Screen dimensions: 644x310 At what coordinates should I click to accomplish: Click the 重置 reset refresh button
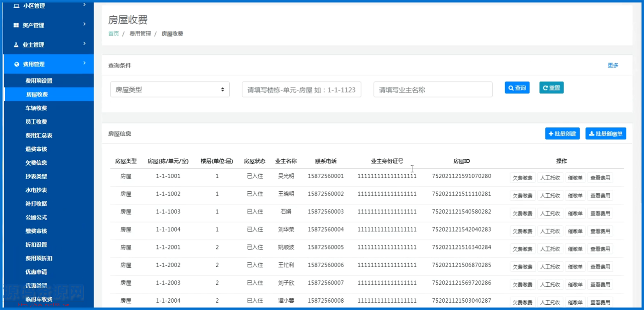551,88
